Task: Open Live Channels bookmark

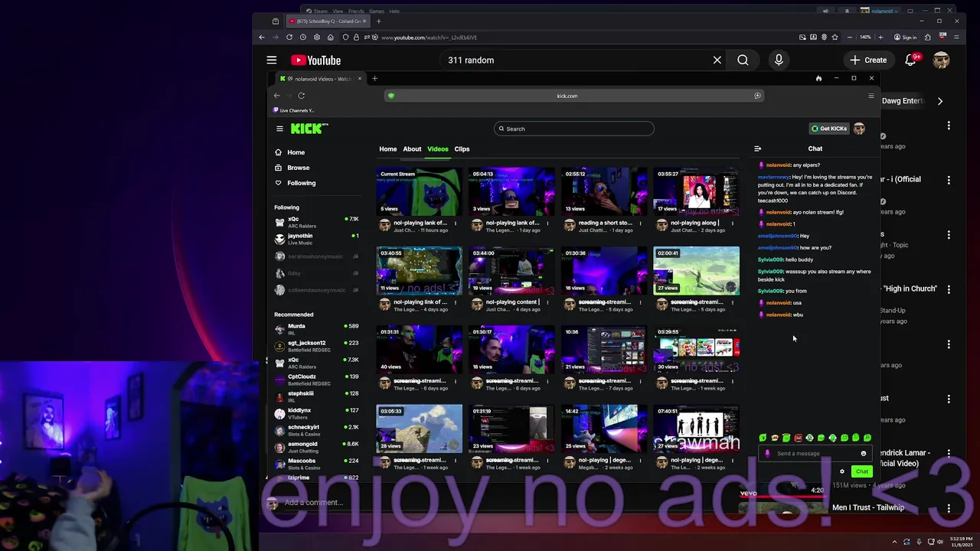Action: (x=294, y=110)
